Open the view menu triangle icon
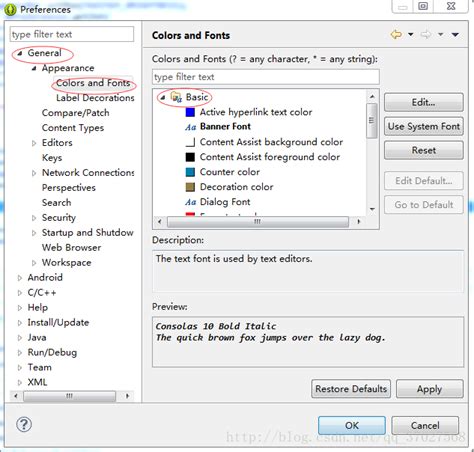 point(455,35)
